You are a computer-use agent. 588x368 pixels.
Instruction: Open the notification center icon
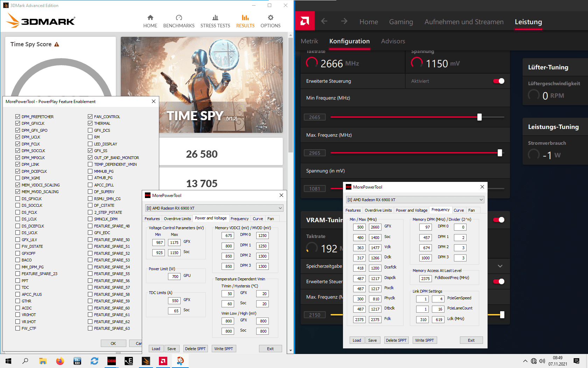click(x=576, y=361)
